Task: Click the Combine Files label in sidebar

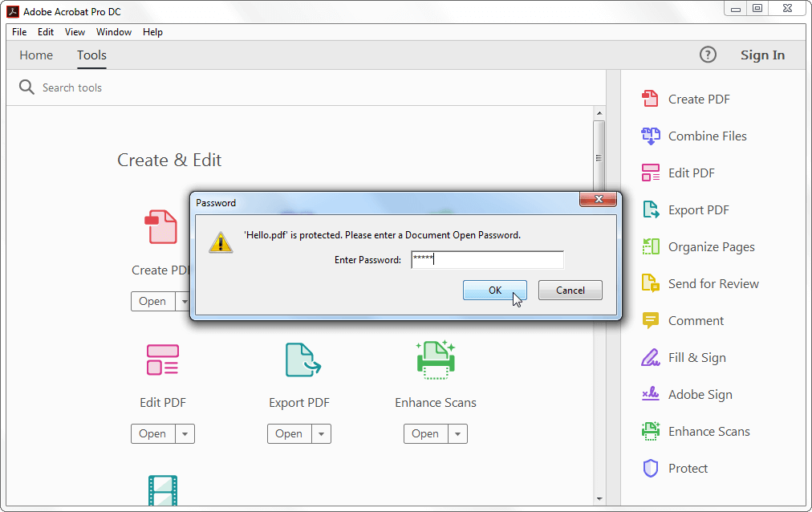Action: tap(708, 136)
